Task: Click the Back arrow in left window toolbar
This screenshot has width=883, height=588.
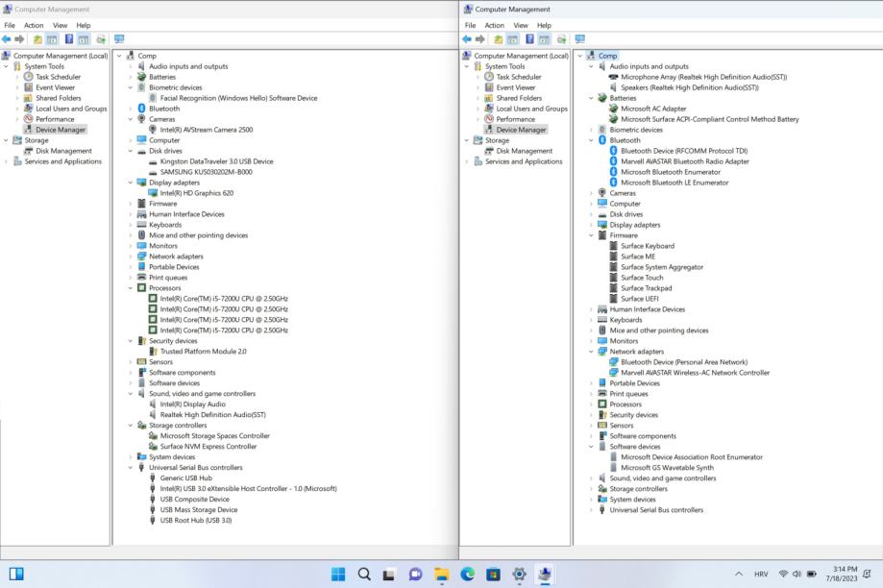Action: 7,39
